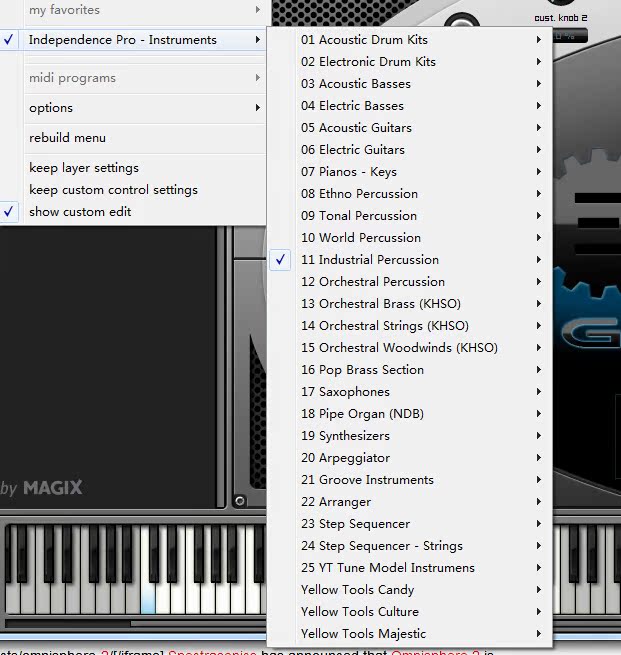
Task: Select Yellow Tools Candy library
Action: pos(410,590)
